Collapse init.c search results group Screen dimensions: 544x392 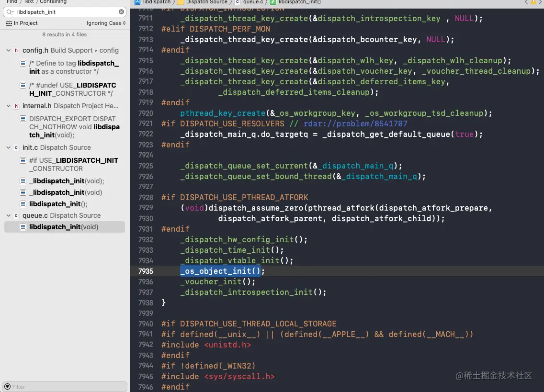[x=8, y=147]
